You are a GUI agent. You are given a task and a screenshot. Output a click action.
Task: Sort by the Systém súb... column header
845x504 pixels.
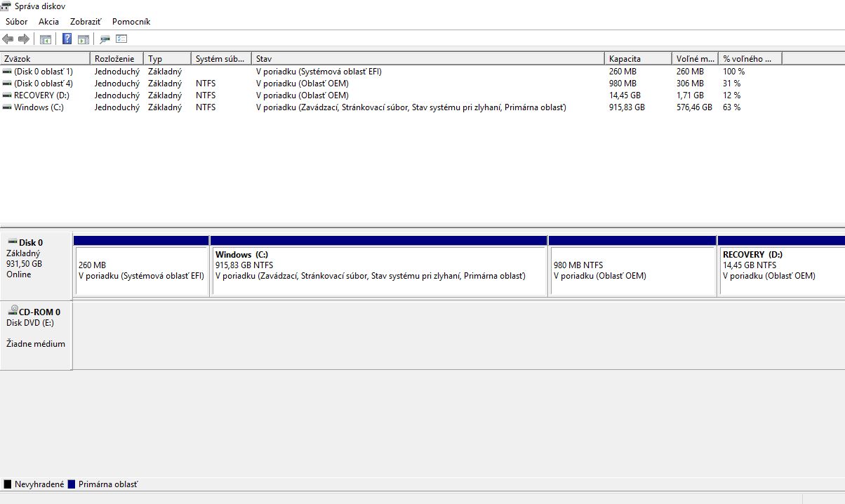coord(222,59)
